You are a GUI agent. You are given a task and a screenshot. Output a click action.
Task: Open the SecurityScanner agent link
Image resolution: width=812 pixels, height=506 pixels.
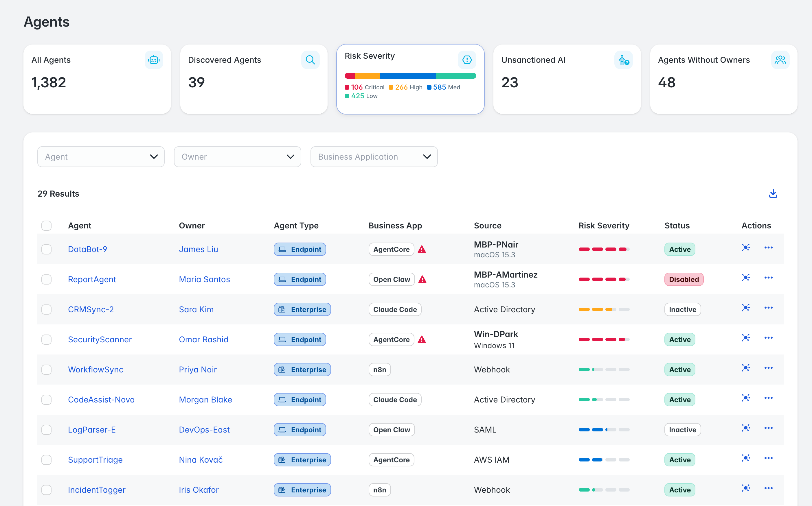point(100,339)
